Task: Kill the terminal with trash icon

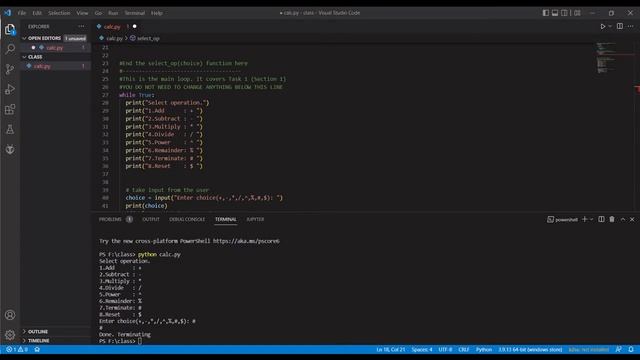Action: pos(612,219)
